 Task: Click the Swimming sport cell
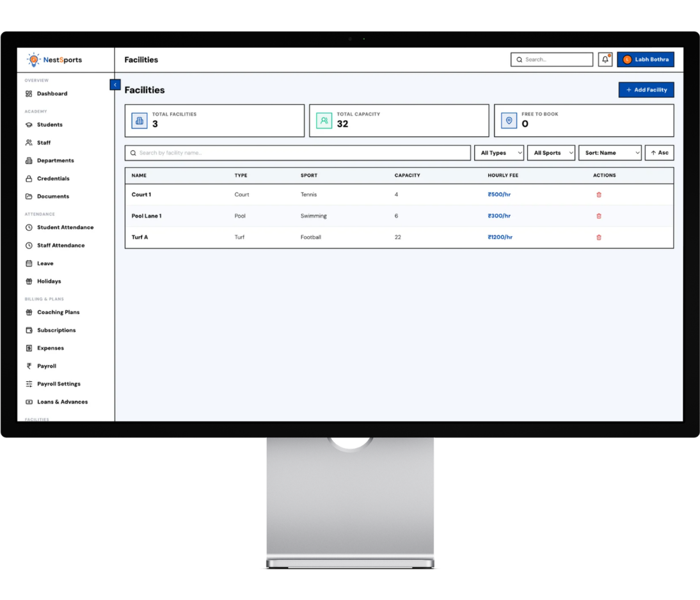pyautogui.click(x=314, y=216)
